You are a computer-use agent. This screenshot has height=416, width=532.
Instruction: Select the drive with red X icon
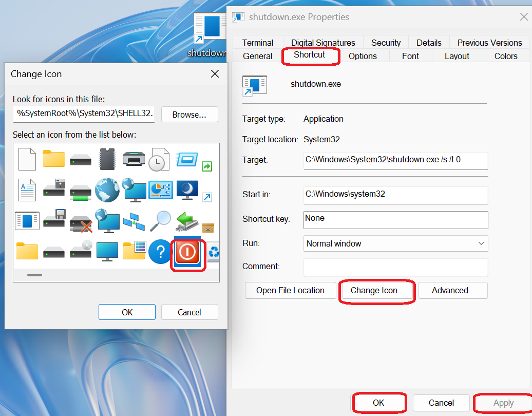click(x=81, y=224)
